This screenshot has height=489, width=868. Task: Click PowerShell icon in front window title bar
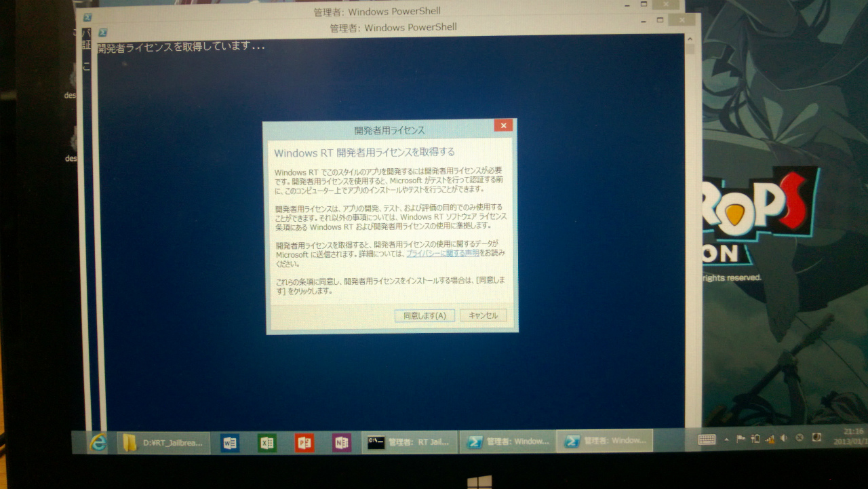[x=103, y=32]
